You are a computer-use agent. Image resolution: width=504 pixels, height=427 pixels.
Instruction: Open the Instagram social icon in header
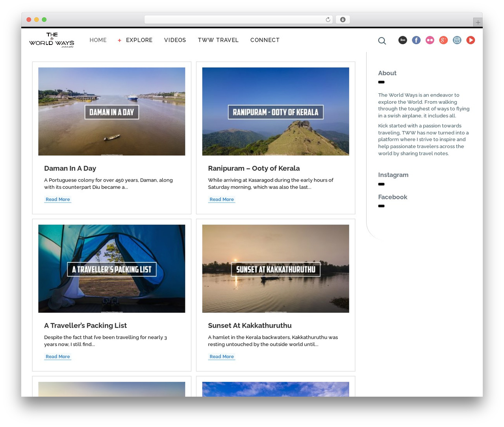click(457, 40)
